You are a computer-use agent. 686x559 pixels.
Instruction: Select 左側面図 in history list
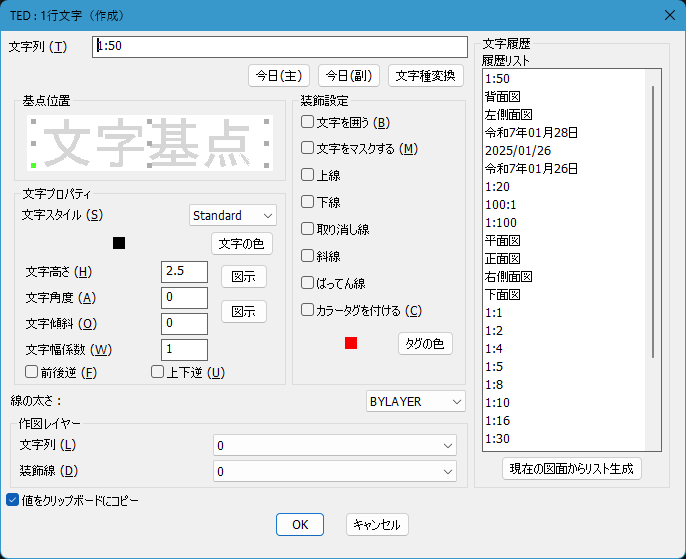pos(564,115)
